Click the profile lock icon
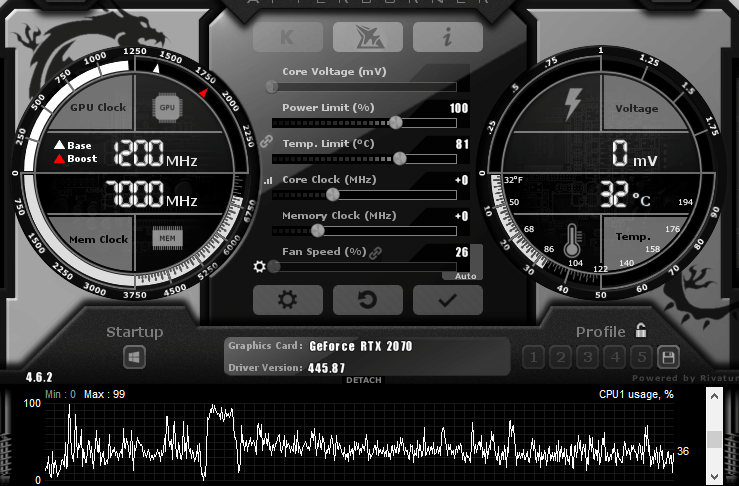This screenshot has height=486, width=739. click(640, 330)
